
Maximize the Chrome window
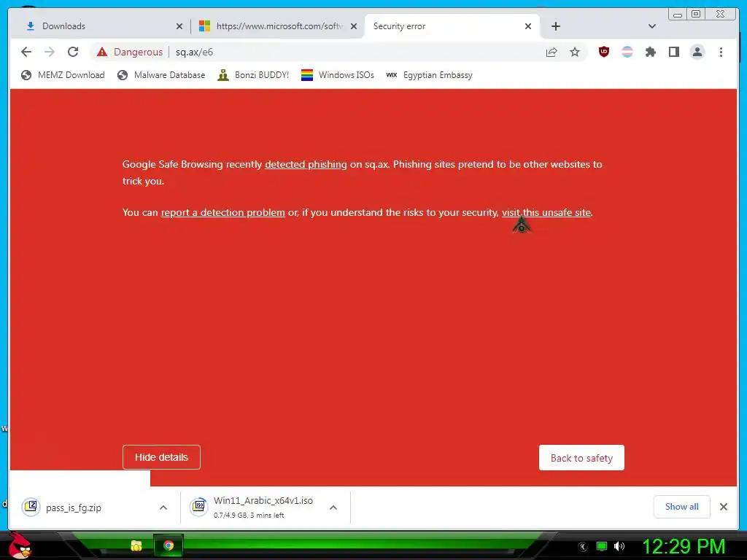point(696,14)
